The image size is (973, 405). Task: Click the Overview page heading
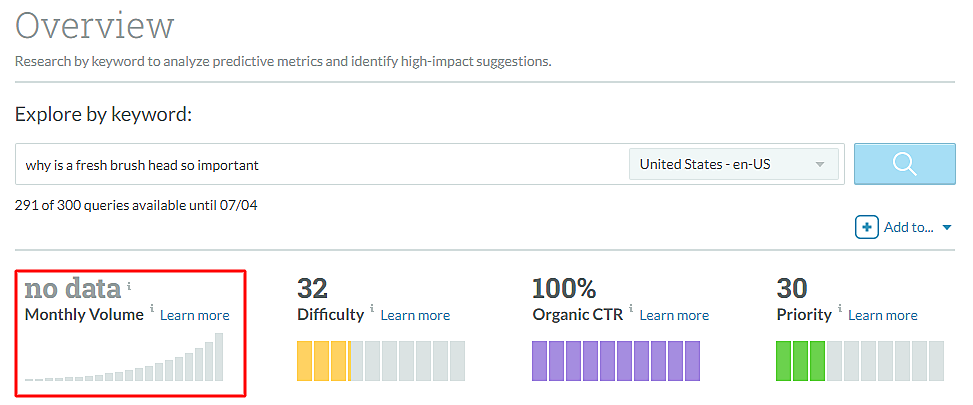point(94,25)
